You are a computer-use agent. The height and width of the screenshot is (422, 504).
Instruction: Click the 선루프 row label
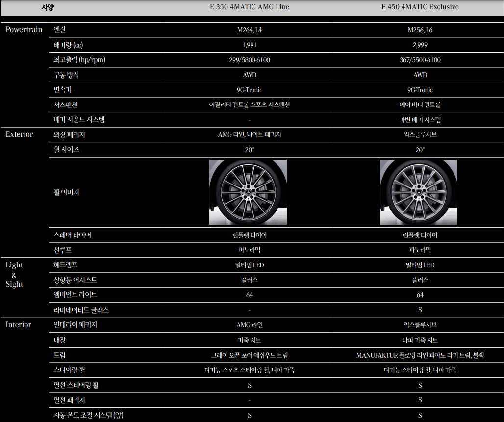[x=62, y=250]
